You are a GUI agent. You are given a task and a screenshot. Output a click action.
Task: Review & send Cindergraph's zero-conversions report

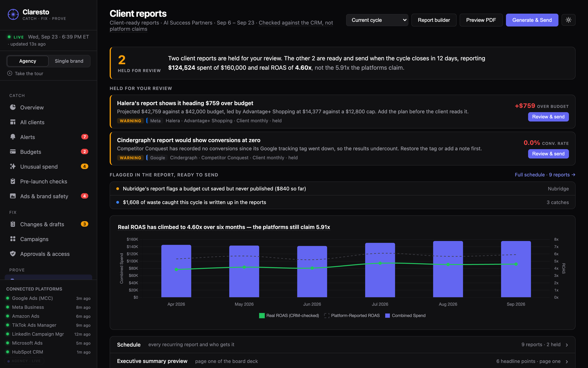point(548,154)
